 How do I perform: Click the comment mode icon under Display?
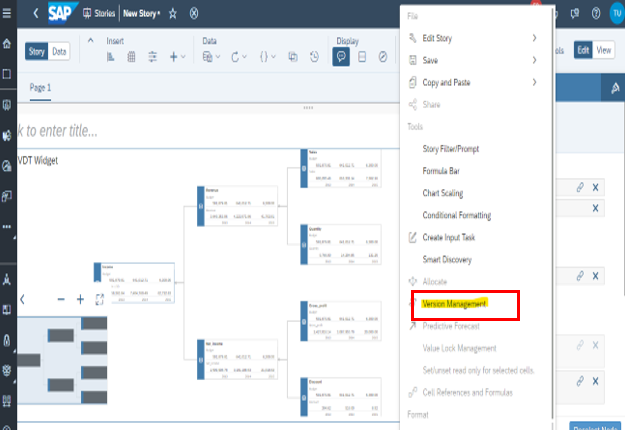click(341, 57)
